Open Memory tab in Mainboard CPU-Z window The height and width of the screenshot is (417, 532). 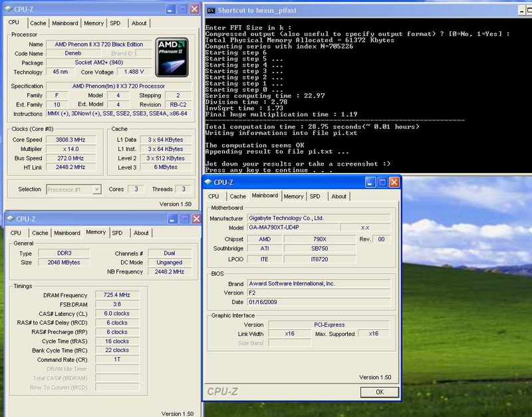pyautogui.click(x=293, y=196)
